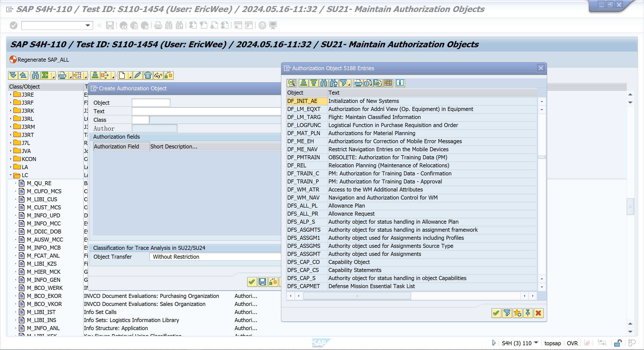Expand the KCON class folder
The image size is (644, 350).
pyautogui.click(x=11, y=159)
